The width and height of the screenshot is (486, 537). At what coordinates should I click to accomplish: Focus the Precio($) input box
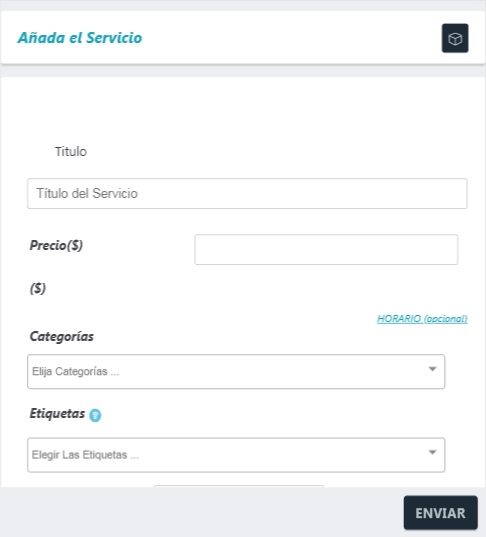coord(326,249)
